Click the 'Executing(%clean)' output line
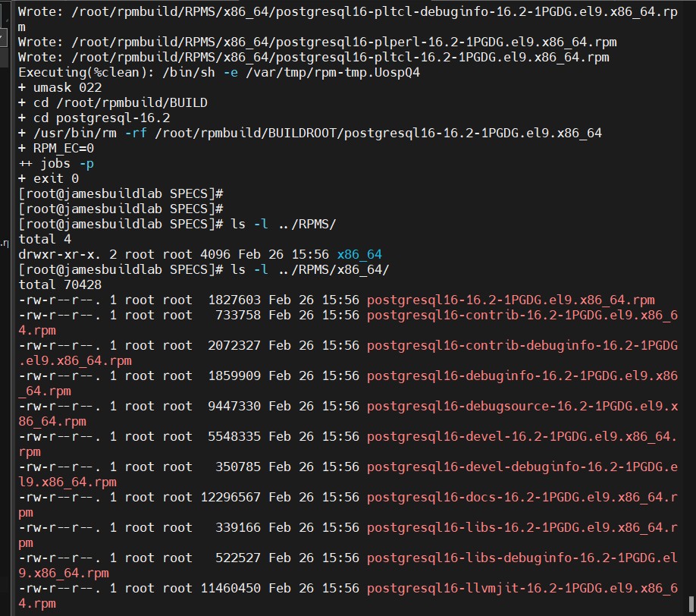The height and width of the screenshot is (616, 696). tap(219, 72)
